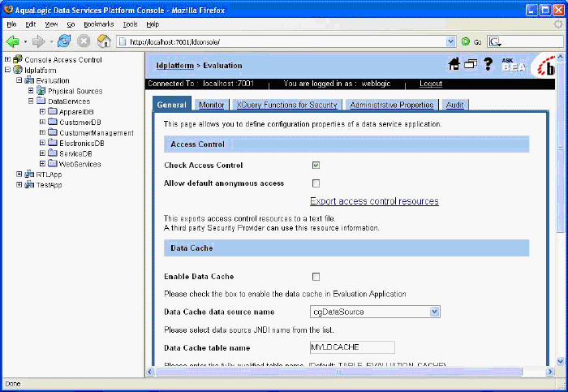The width and height of the screenshot is (568, 392).
Task: Collapse the DataServices node
Action: [31, 101]
